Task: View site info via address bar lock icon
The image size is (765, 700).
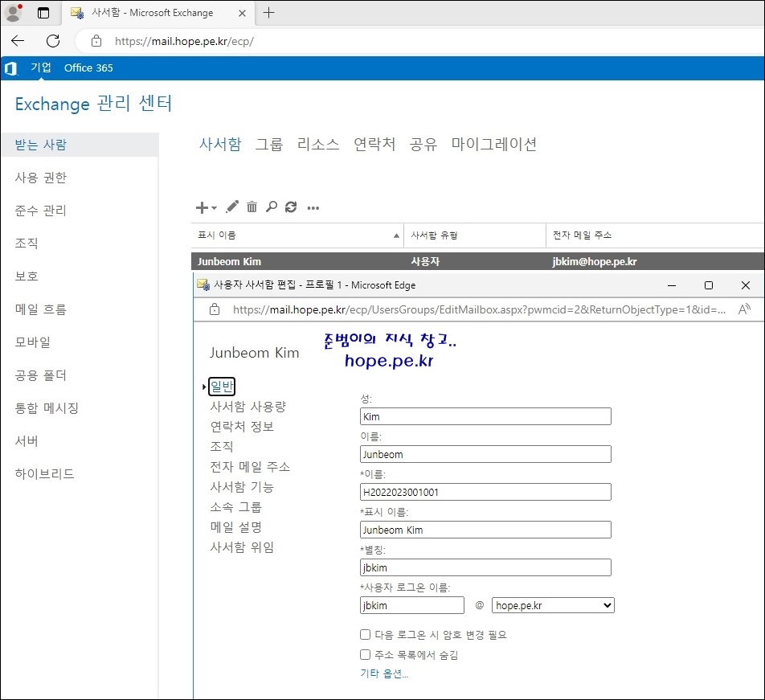Action: point(96,41)
